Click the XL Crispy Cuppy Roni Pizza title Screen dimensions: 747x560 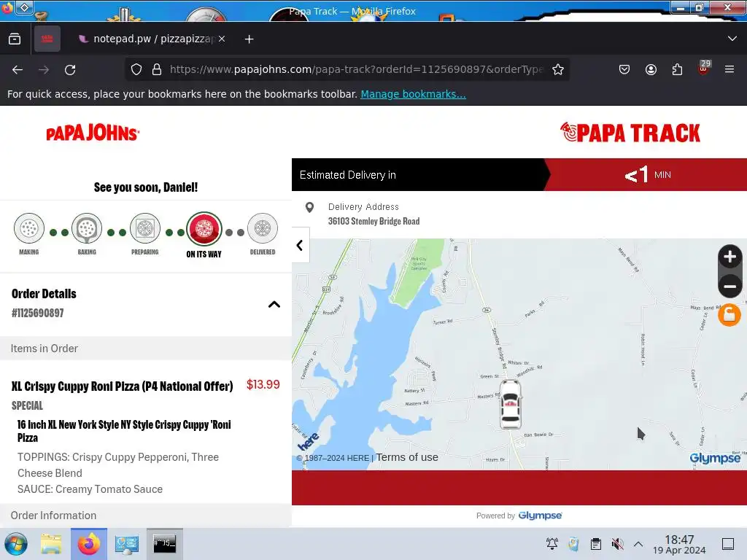pyautogui.click(x=123, y=386)
